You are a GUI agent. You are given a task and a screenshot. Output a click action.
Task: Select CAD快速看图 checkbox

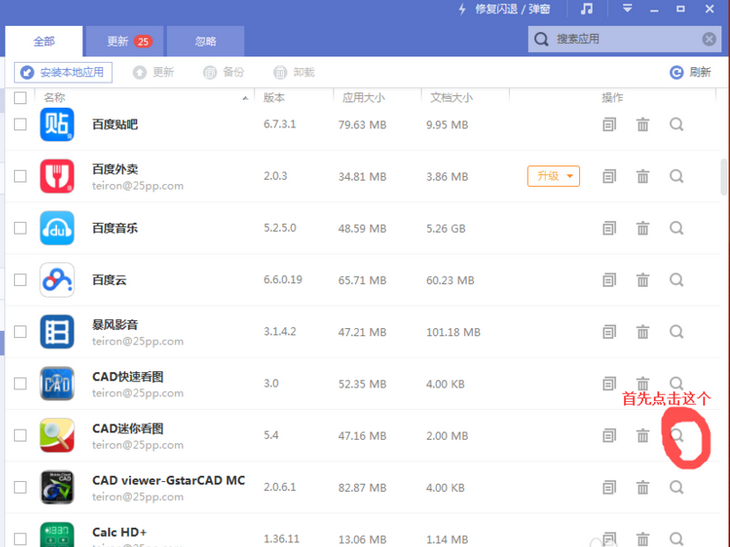[x=20, y=384]
